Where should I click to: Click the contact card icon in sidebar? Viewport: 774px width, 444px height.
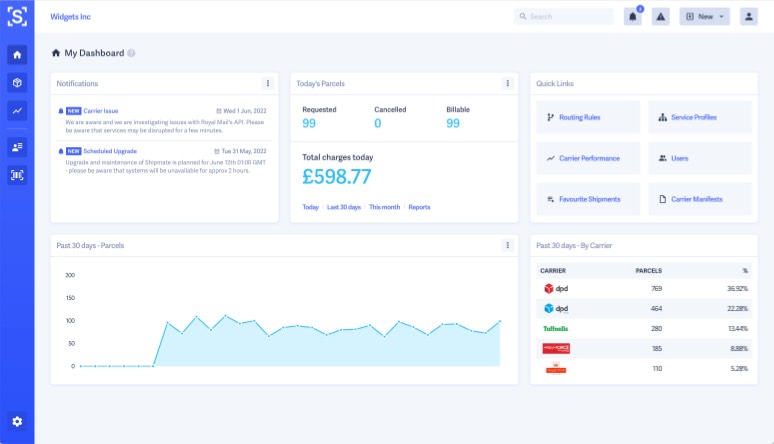click(x=17, y=147)
